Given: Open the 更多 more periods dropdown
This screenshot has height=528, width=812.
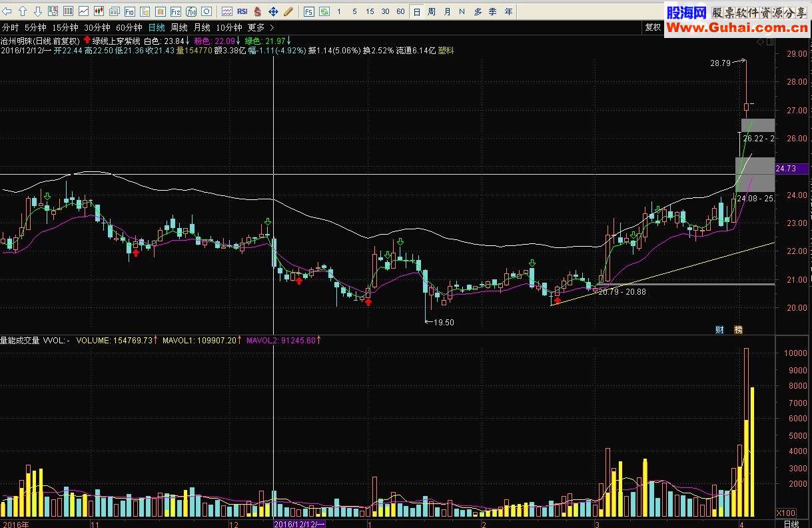Looking at the screenshot, I should 256,27.
